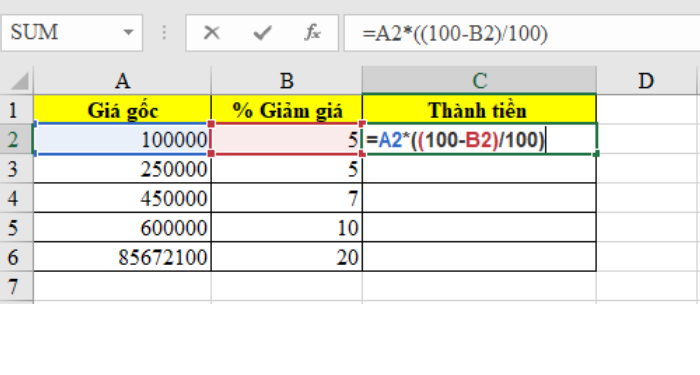The width and height of the screenshot is (700, 375).
Task: Click empty cell C6 under Thành tiền
Action: tap(479, 257)
